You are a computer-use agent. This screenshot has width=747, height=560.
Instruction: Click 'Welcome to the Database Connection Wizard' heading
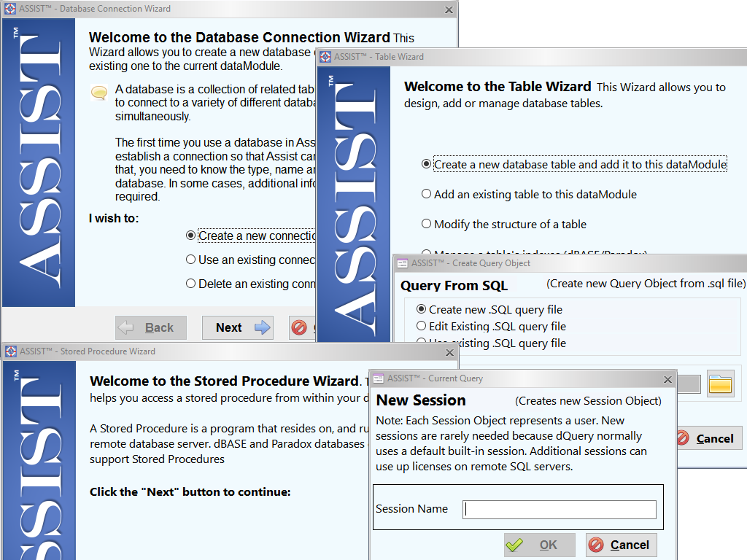(239, 37)
